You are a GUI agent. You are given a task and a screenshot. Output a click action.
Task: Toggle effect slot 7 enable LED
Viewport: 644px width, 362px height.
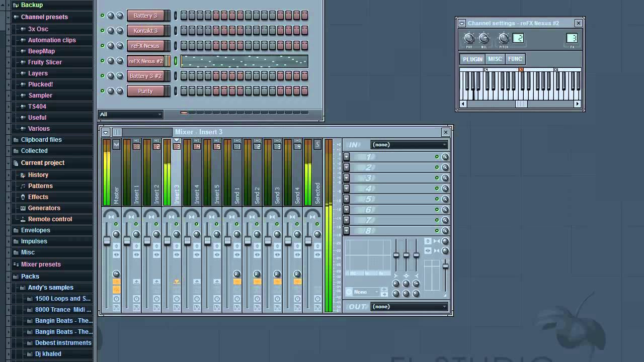click(437, 220)
